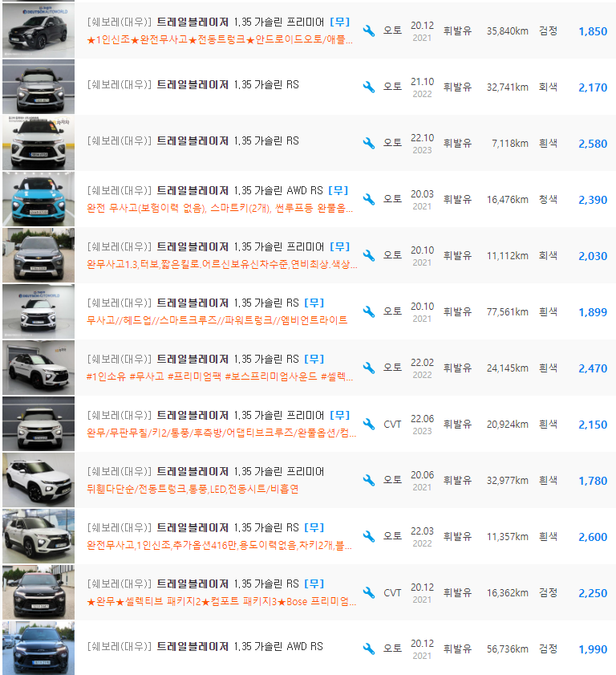Click the description starting ★1인신조★완전무사고
The height and width of the screenshot is (675, 616).
click(x=220, y=40)
